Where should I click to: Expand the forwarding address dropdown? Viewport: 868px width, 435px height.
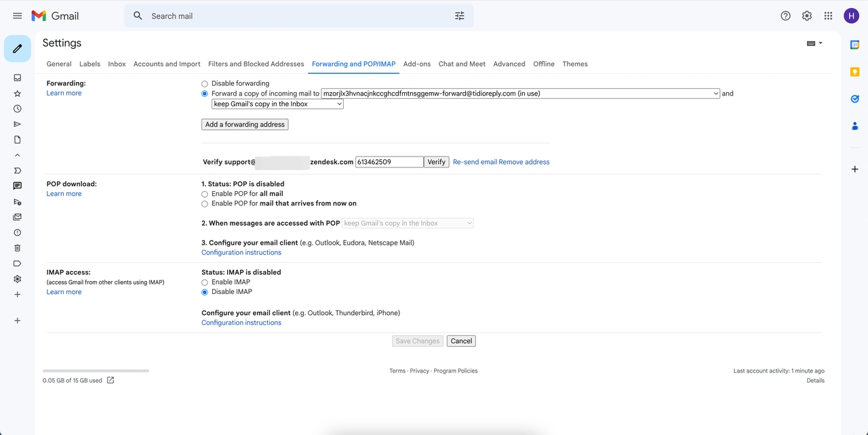[x=520, y=94]
